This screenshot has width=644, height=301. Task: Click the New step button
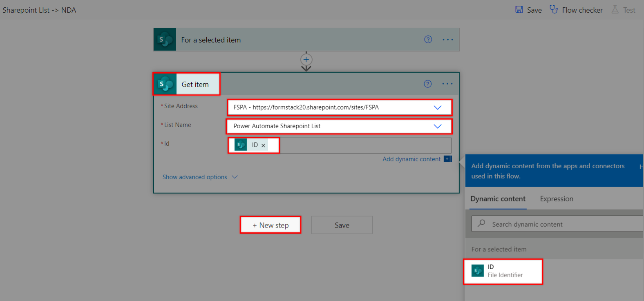click(271, 225)
